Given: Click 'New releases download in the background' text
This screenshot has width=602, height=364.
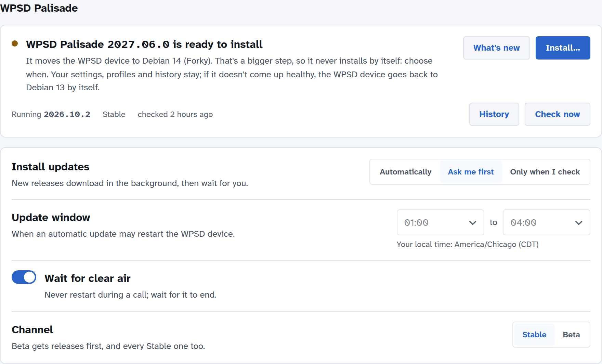Looking at the screenshot, I should pyautogui.click(x=130, y=183).
